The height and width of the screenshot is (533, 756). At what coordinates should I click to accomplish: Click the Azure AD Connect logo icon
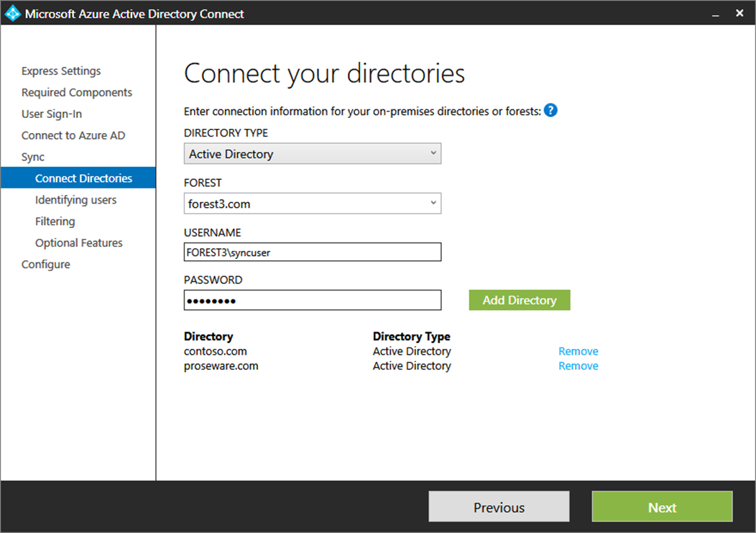pos(12,13)
